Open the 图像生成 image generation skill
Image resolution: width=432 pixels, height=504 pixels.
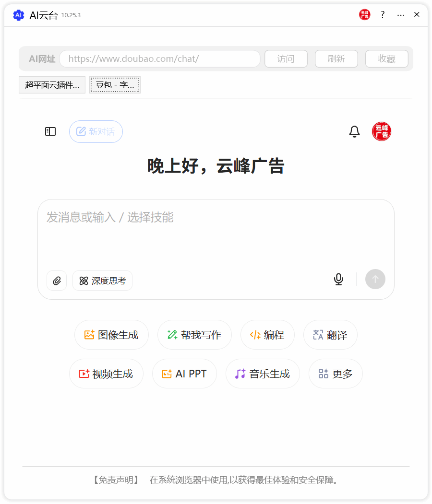pos(111,335)
